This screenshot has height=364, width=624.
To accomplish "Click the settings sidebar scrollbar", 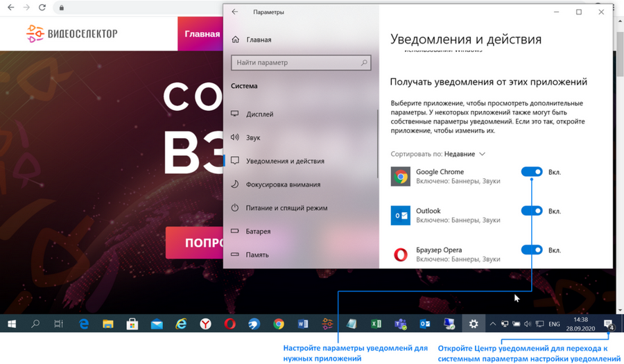I will [377, 144].
